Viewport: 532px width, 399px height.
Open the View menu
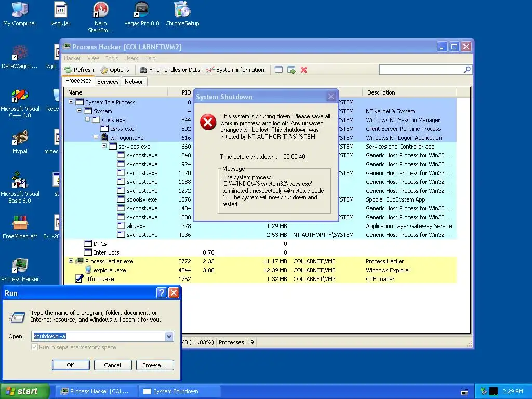coord(93,58)
